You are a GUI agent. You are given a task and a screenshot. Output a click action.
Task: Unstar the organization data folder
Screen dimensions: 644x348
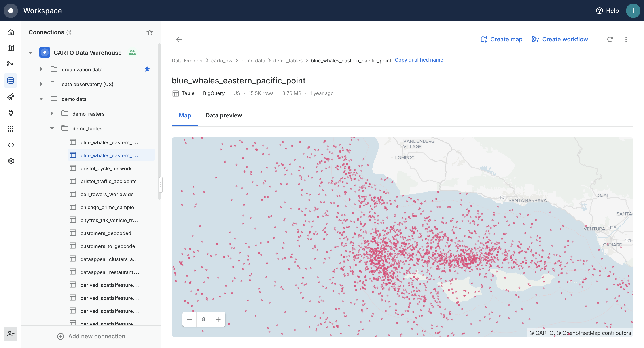point(147,69)
